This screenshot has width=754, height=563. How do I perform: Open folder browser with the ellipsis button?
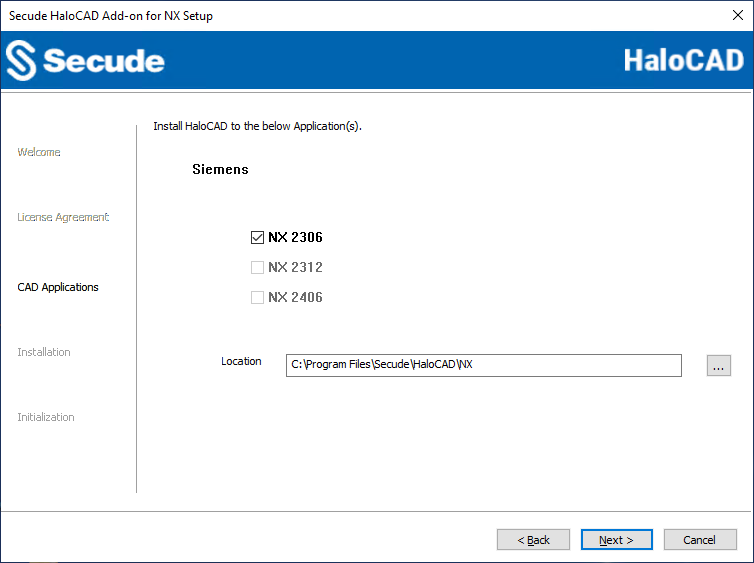(718, 366)
